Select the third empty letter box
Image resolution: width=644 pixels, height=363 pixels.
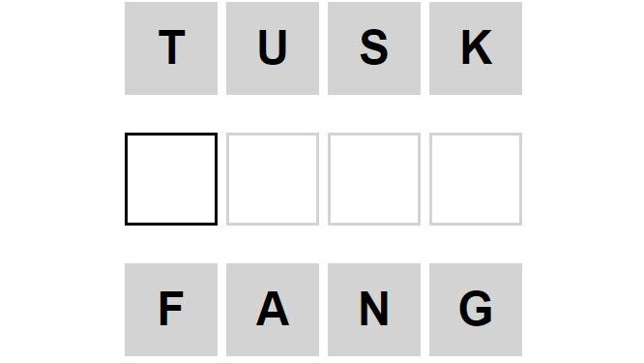(374, 179)
